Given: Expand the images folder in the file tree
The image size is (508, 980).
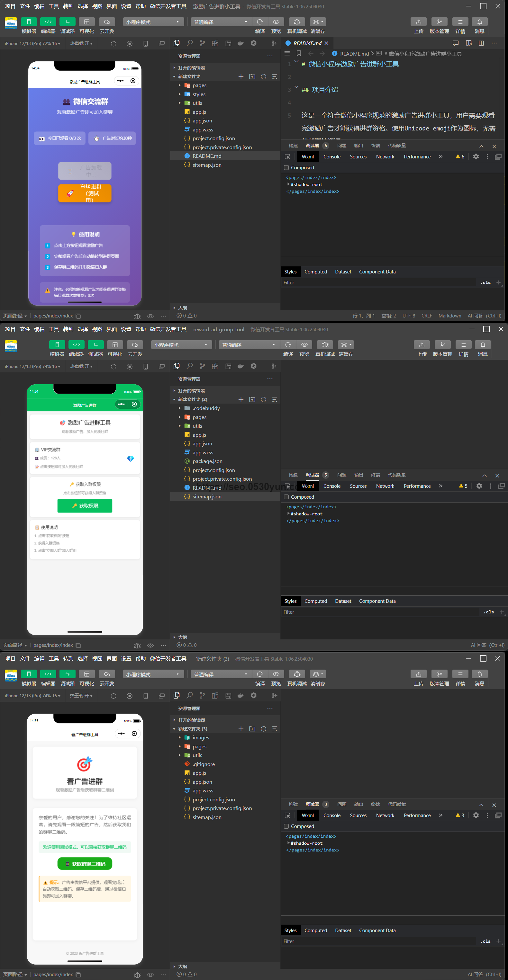Looking at the screenshot, I should pos(180,738).
